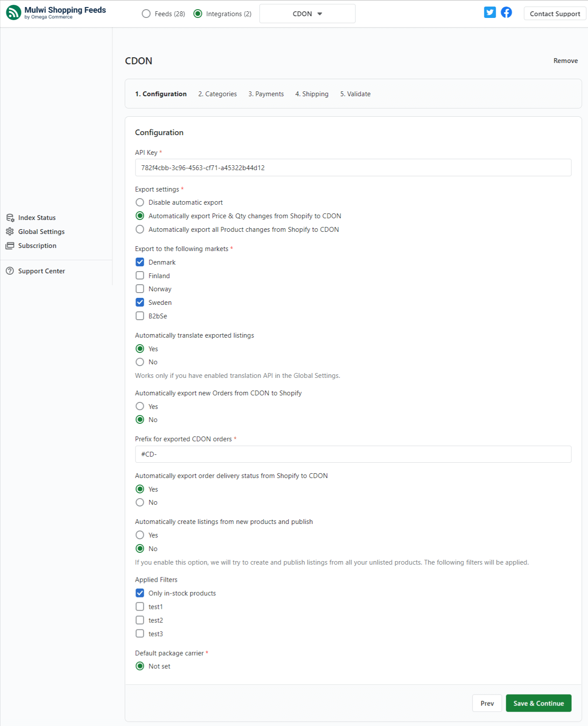Select No for auto-create listings
588x726 pixels.
pyautogui.click(x=140, y=548)
